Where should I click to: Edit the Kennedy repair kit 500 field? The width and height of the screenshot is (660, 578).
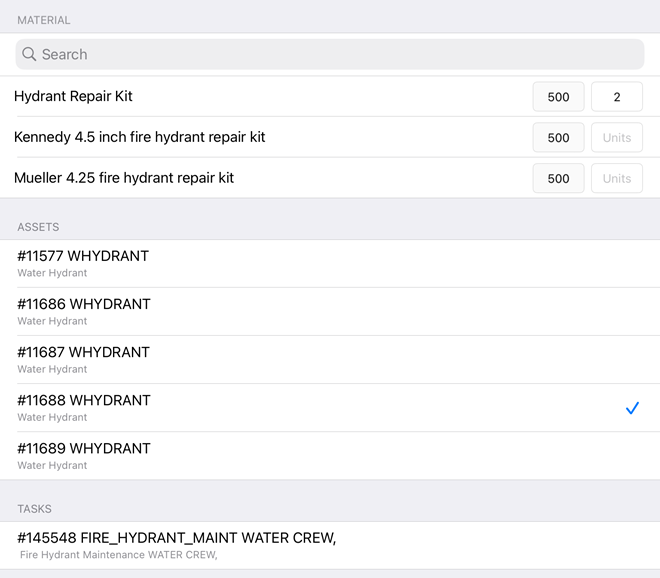558,138
